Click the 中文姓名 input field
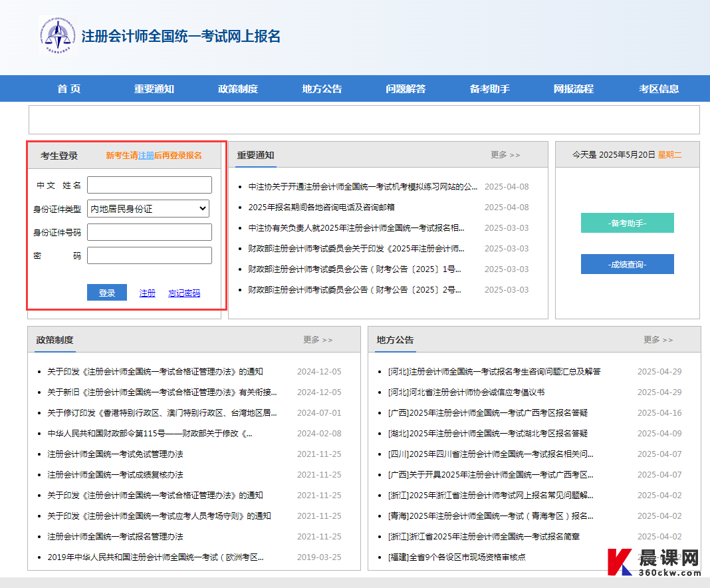The width and height of the screenshot is (710, 588). (150, 185)
